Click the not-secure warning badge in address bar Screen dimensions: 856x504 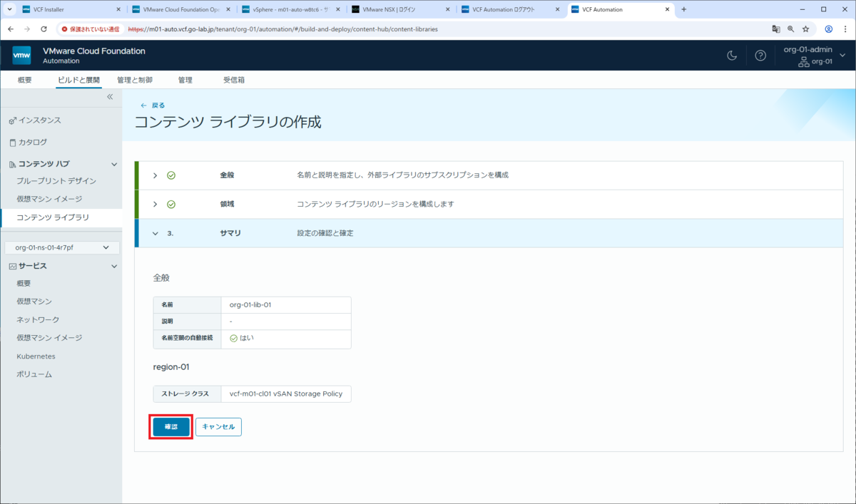(x=90, y=29)
